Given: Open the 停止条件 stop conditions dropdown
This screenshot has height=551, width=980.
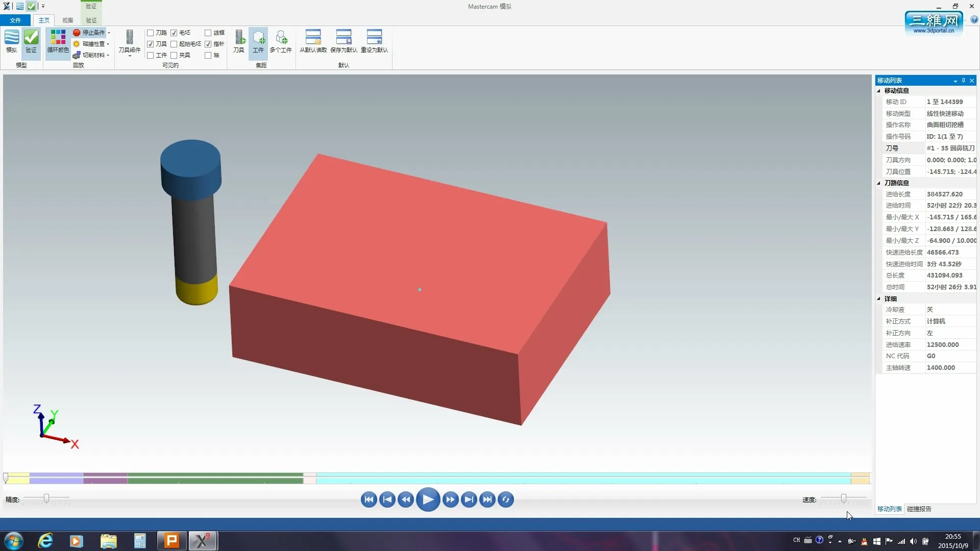Looking at the screenshot, I should pyautogui.click(x=109, y=33).
